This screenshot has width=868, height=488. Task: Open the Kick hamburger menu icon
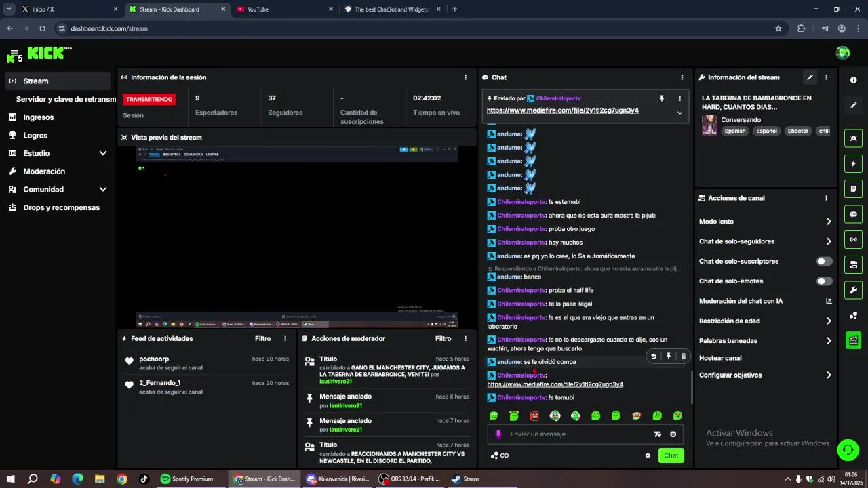point(14,52)
